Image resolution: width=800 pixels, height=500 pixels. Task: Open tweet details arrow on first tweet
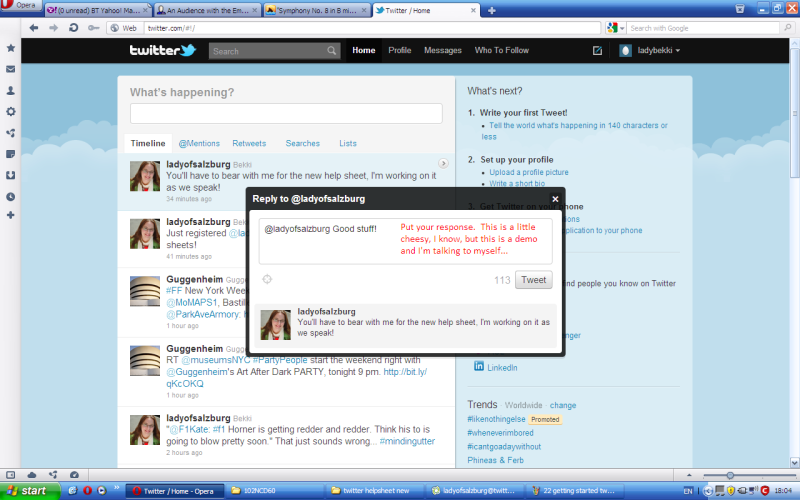tap(443, 163)
